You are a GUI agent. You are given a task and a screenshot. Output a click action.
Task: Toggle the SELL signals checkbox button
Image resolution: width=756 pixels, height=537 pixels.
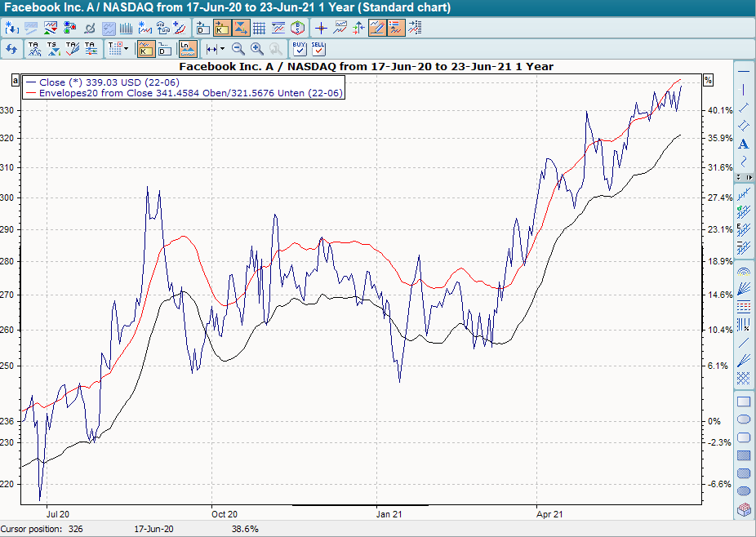(x=318, y=49)
